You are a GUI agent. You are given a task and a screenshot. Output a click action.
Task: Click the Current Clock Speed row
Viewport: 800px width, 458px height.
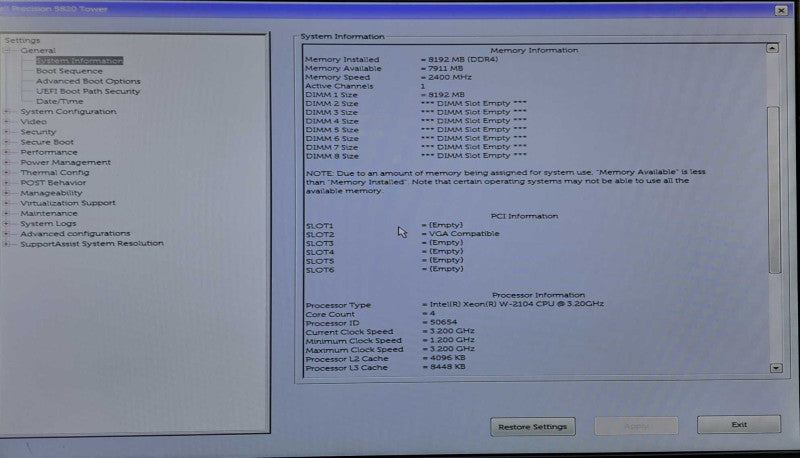click(x=390, y=332)
